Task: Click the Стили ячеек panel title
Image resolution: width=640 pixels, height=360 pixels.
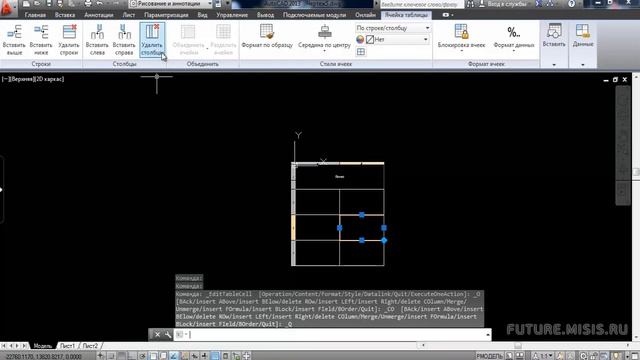Action: (336, 64)
